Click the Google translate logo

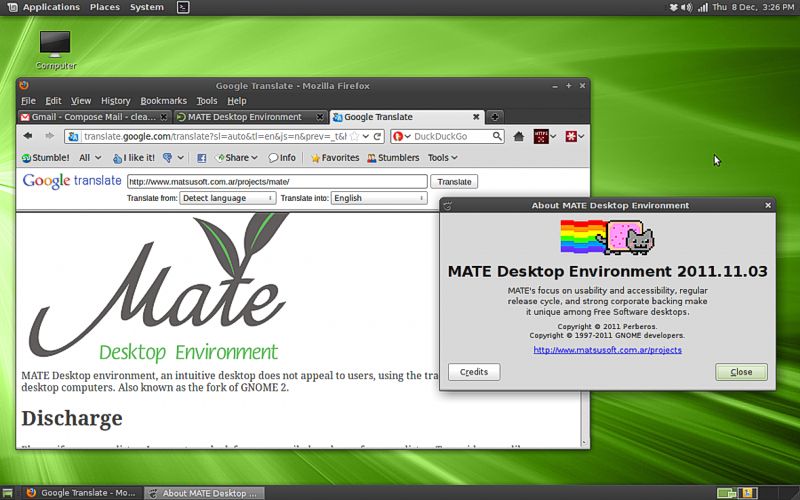(x=72, y=181)
